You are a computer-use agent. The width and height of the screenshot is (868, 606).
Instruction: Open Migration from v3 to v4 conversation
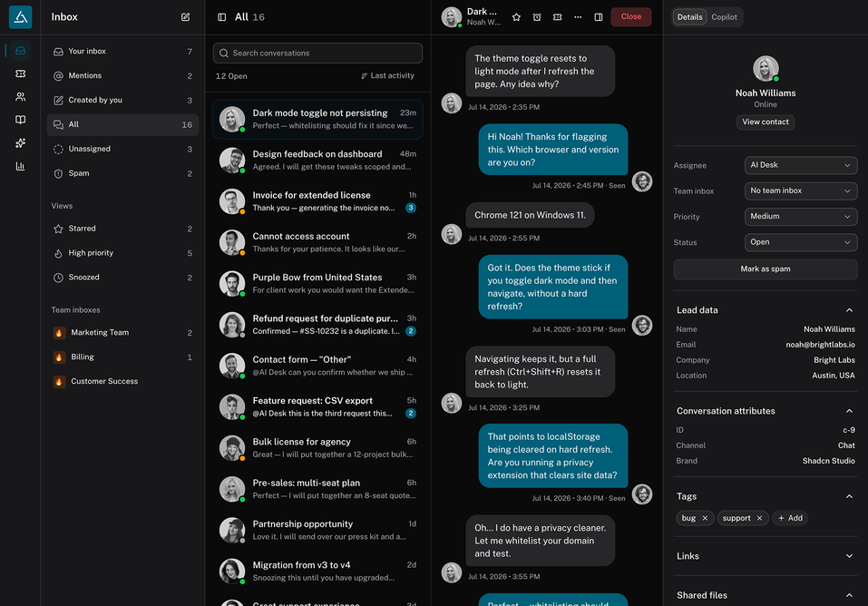[x=317, y=572]
